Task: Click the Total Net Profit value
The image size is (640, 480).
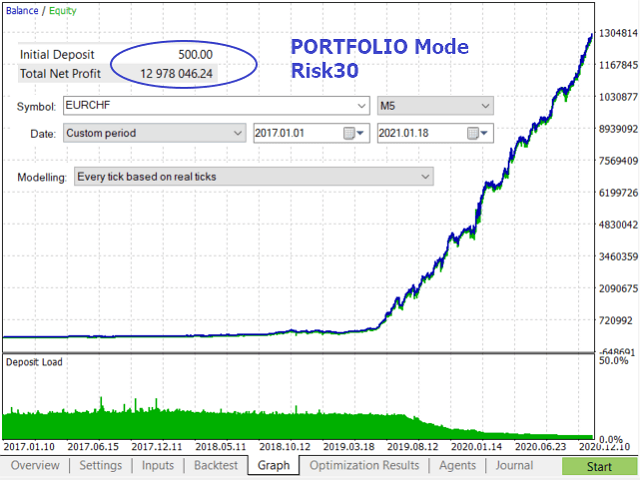Action: (176, 74)
